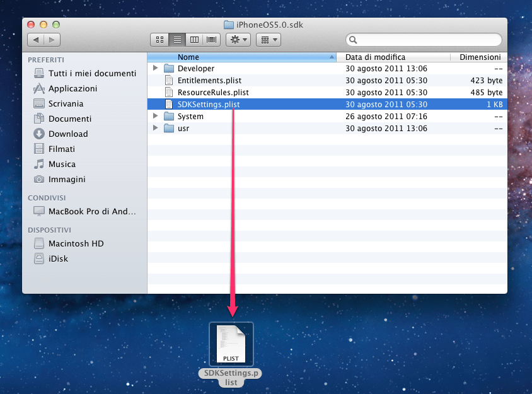Switch to Cover Flow view
532x394 pixels.
tap(212, 40)
